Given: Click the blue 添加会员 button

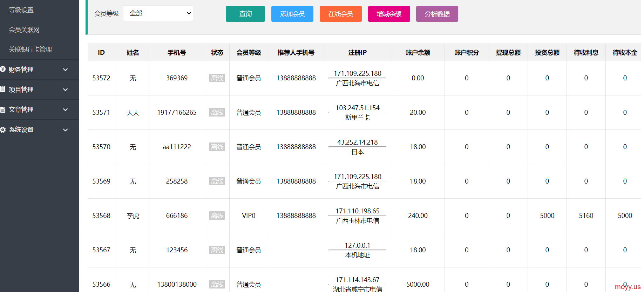Looking at the screenshot, I should 292,14.
